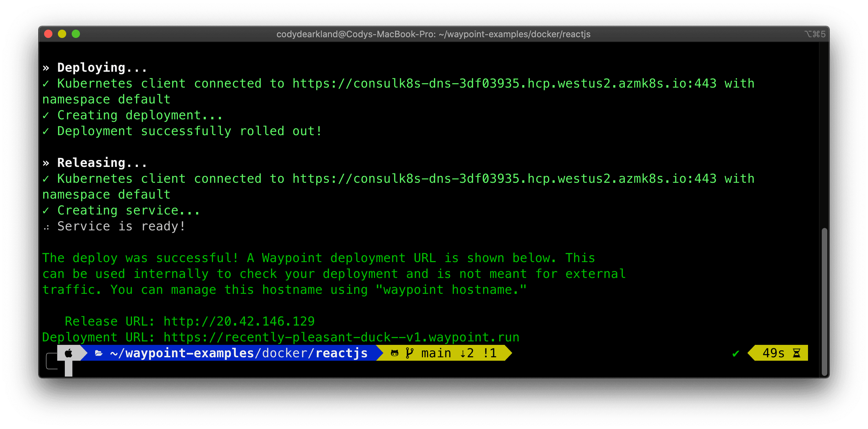Click the arrow marker before Deploying
868x429 pixels.
(x=46, y=68)
